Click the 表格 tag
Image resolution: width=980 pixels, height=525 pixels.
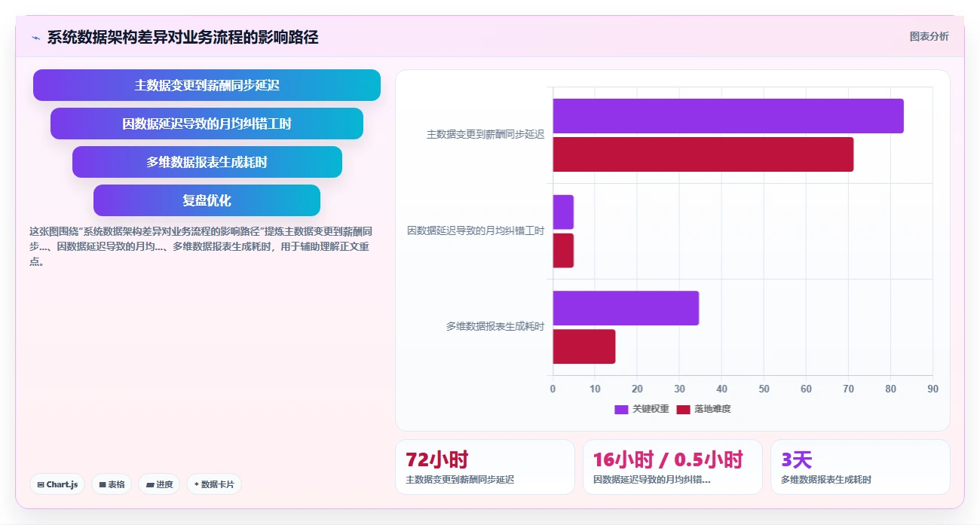pyautogui.click(x=112, y=484)
